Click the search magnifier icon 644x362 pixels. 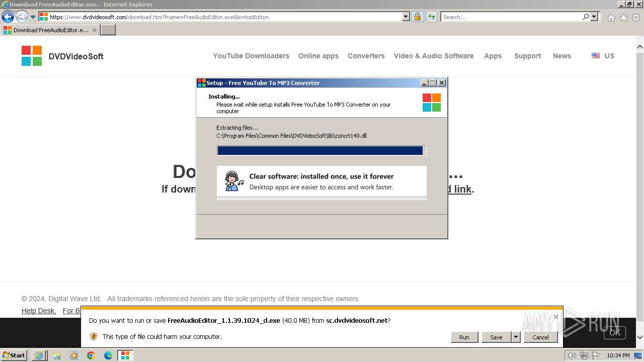pyautogui.click(x=586, y=17)
